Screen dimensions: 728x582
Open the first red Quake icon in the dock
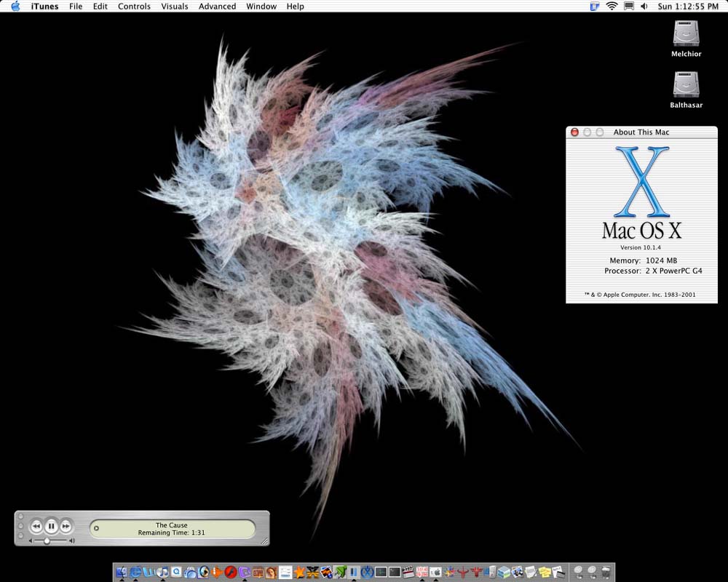coord(462,572)
